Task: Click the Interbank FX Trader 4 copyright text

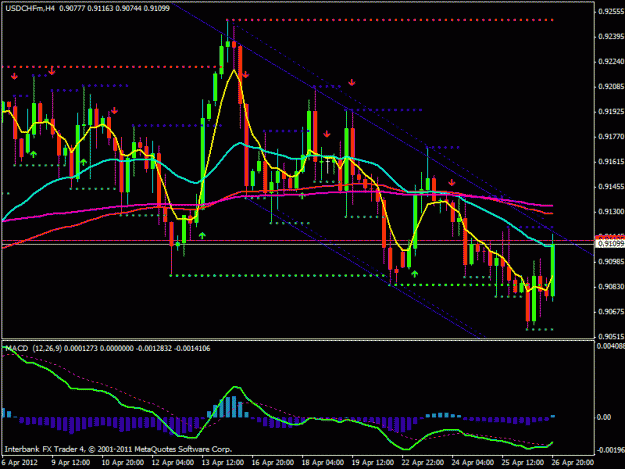Action: point(118,449)
